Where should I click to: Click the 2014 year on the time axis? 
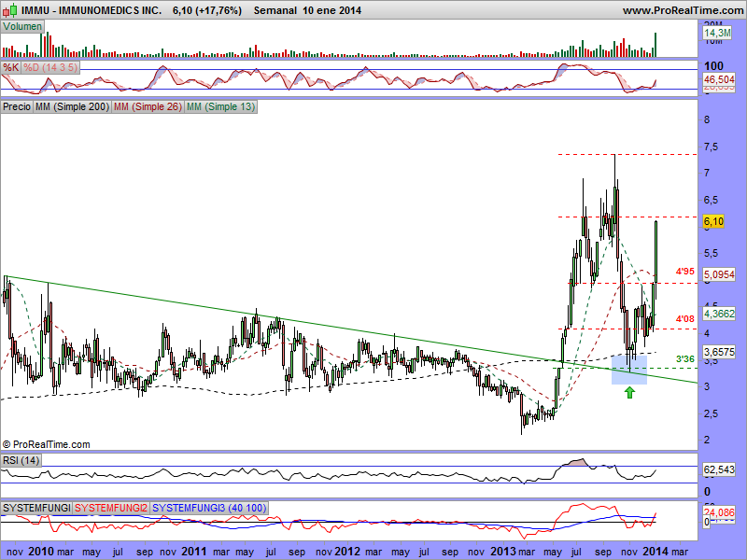656,552
